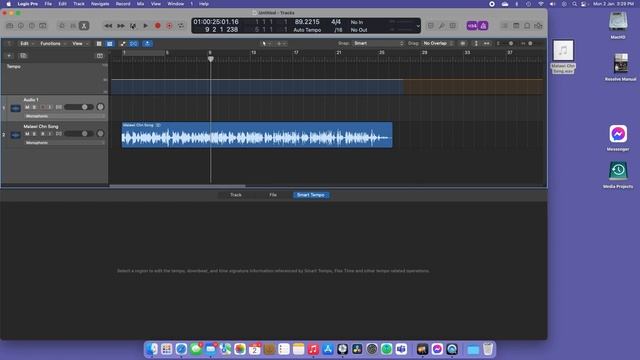640x360 pixels.
Task: Open Smart Controls in the control bar
Action: [x=62, y=26]
